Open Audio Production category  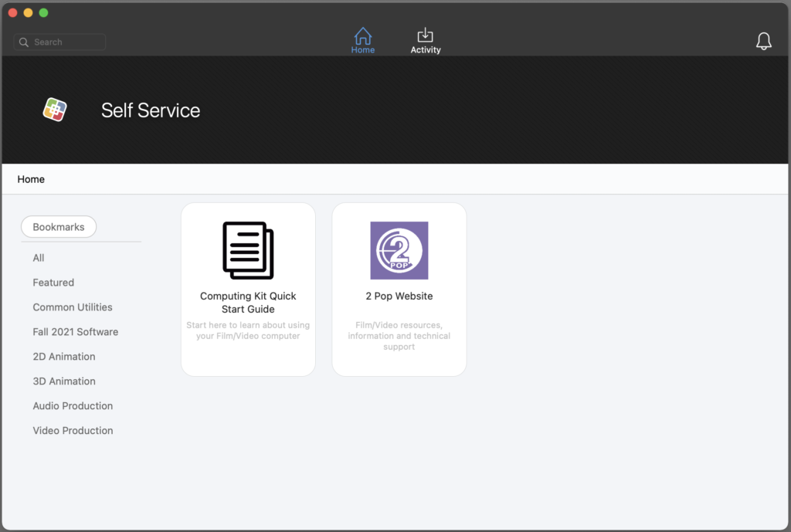[x=73, y=406]
